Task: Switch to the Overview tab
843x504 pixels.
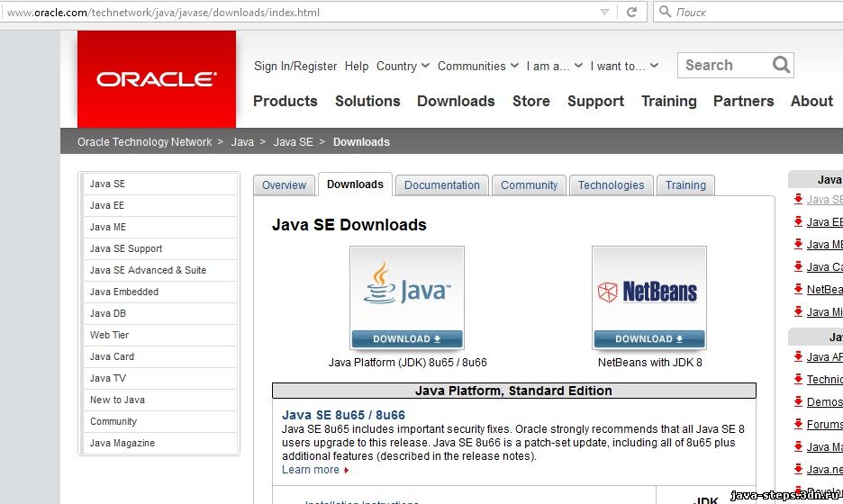Action: tap(284, 185)
